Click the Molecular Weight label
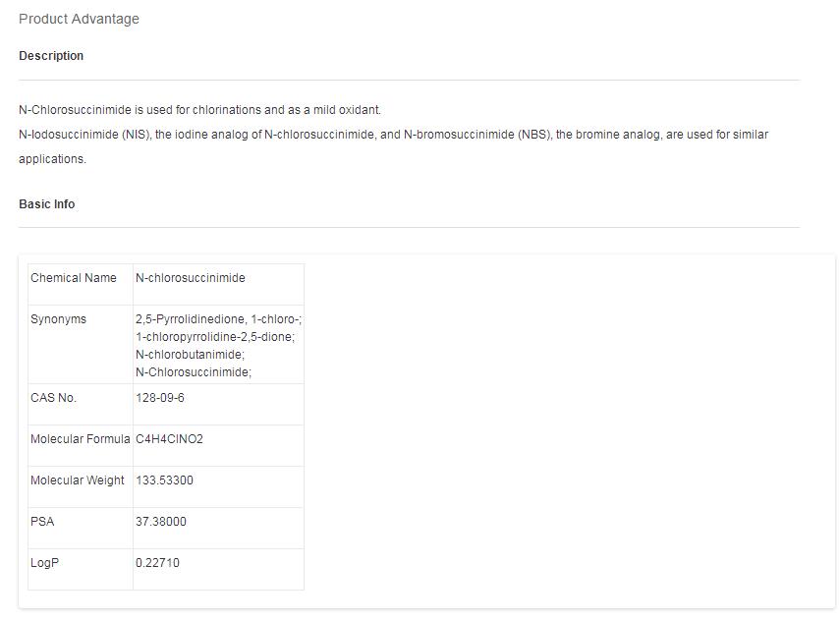Image resolution: width=840 pixels, height=621 pixels. pos(78,480)
